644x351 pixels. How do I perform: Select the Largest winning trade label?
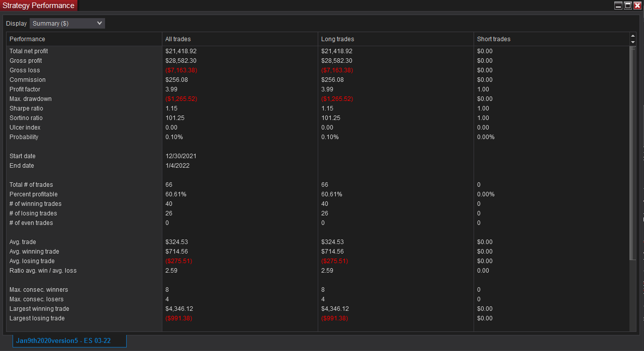[39, 309]
